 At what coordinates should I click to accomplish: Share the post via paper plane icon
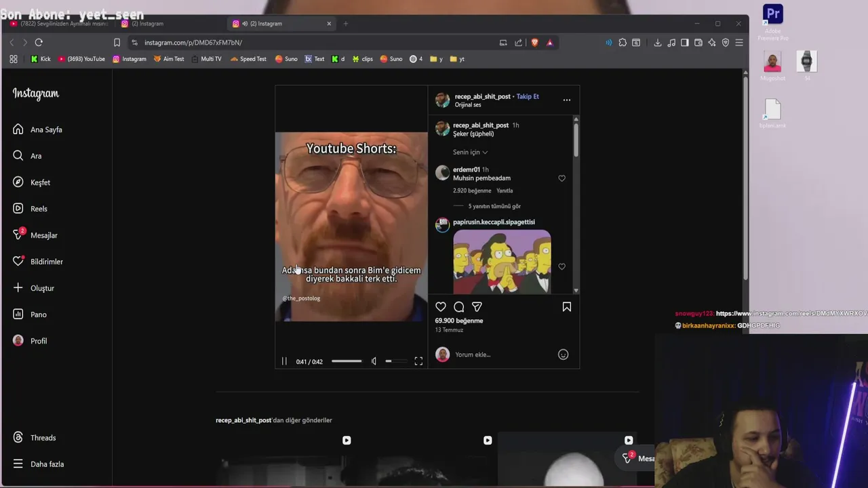(477, 307)
